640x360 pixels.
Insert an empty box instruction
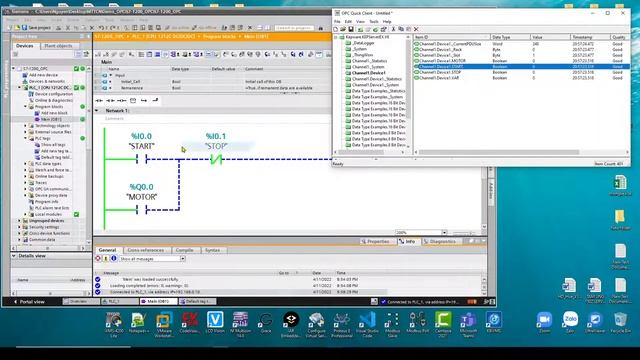pos(133,100)
